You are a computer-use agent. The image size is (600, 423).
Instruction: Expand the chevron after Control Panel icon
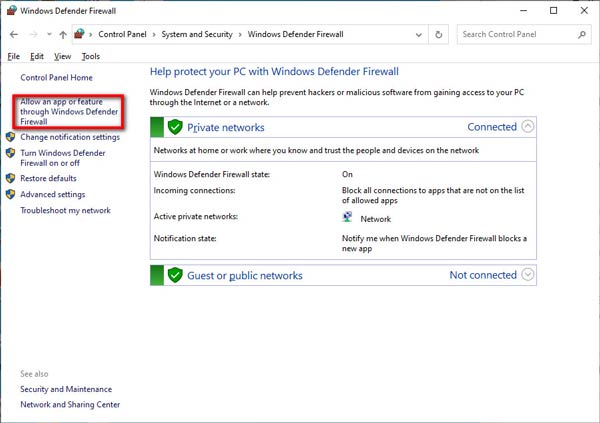(x=91, y=34)
